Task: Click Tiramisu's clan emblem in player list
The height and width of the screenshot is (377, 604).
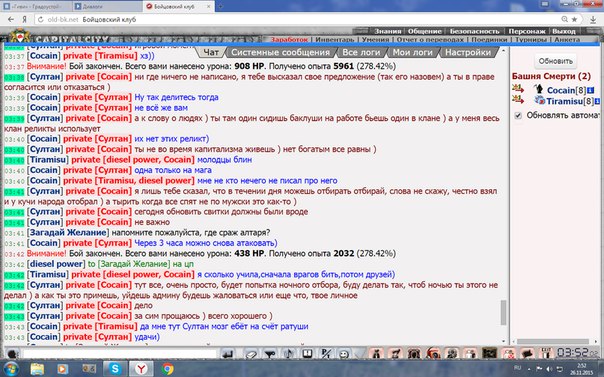Action: tap(539, 101)
